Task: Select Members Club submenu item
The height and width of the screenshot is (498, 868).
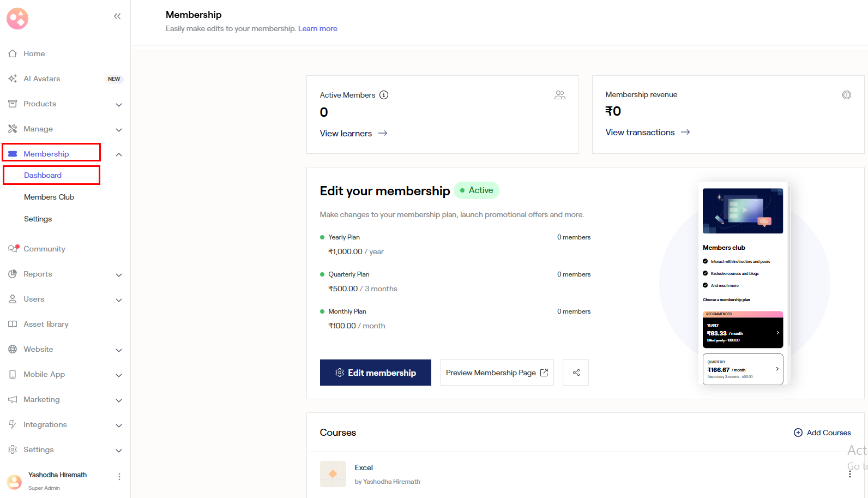Action: click(49, 197)
